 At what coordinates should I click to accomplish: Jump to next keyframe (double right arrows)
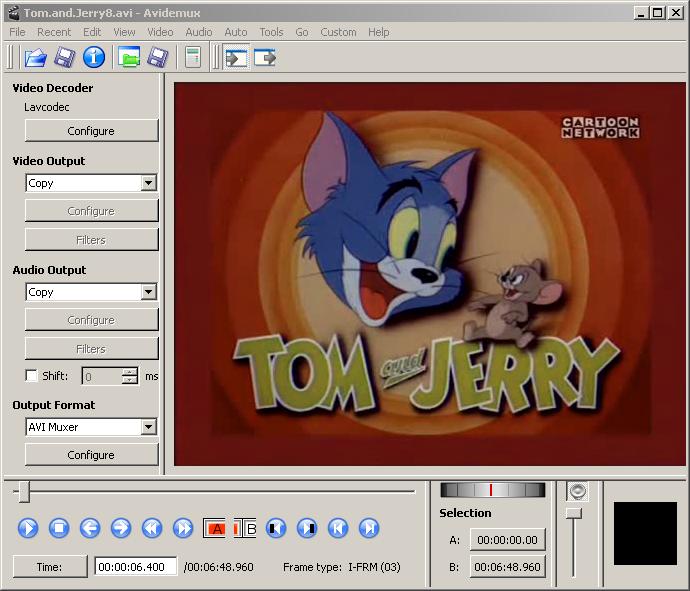tap(183, 528)
